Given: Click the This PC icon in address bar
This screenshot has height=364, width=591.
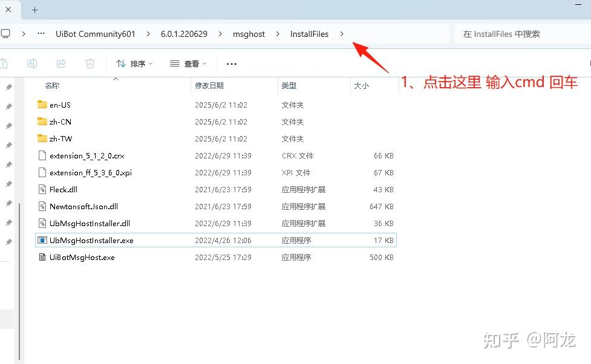Looking at the screenshot, I should pyautogui.click(x=6, y=34).
